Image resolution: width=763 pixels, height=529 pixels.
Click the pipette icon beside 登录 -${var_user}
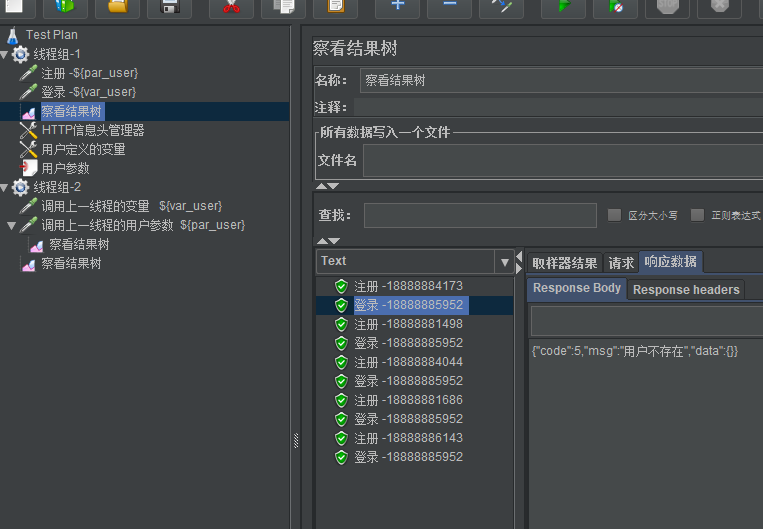click(x=28, y=92)
